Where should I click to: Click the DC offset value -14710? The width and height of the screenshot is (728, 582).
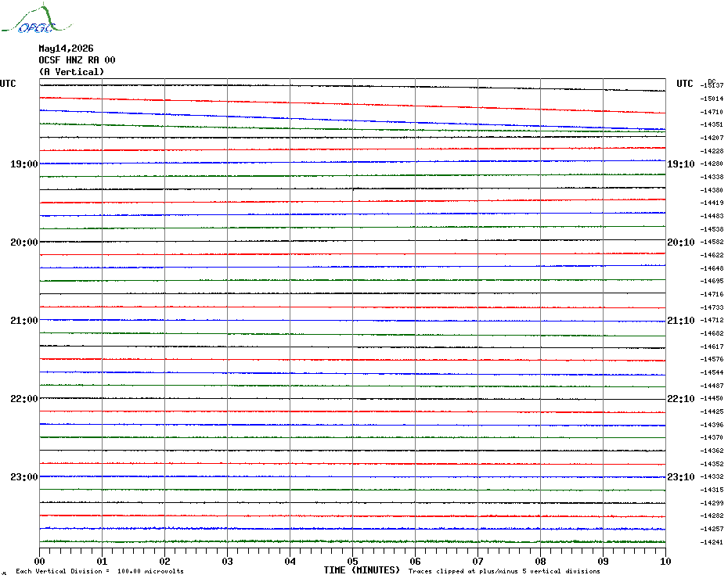point(712,112)
